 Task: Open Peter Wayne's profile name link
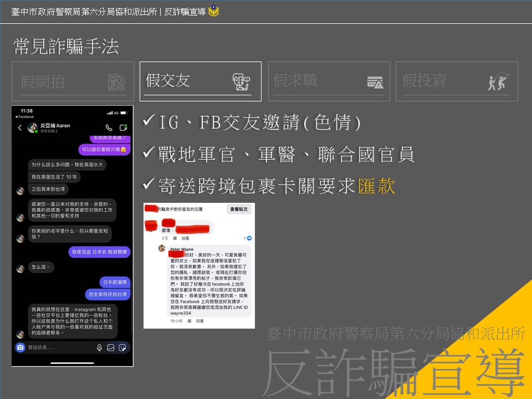(181, 249)
